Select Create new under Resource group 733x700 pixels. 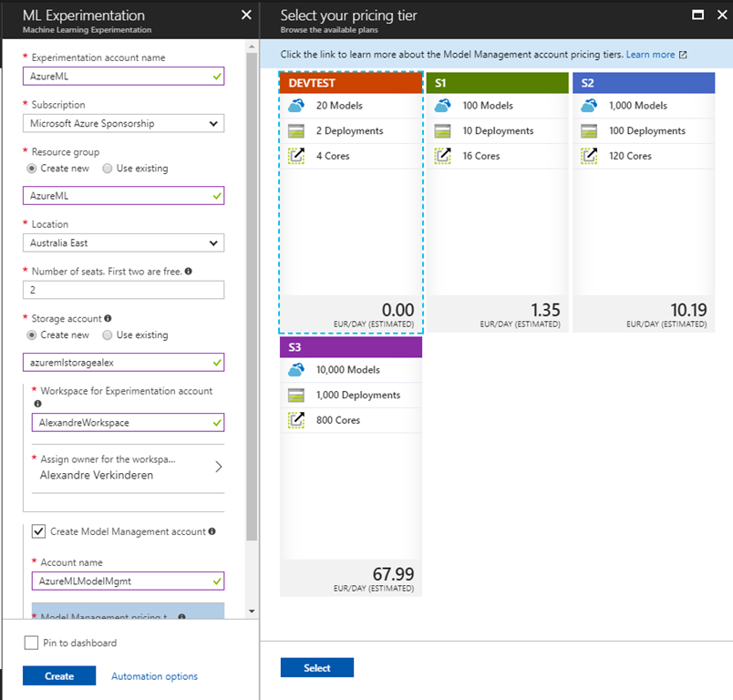[31, 169]
